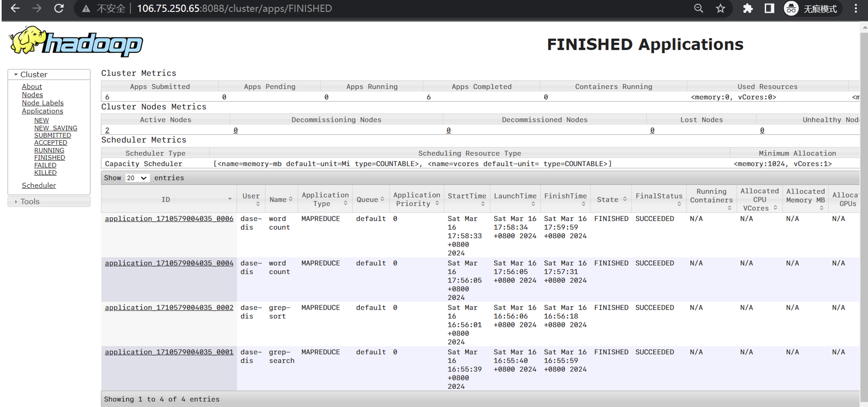Screen dimensions: 868x407
Task: Sort table by State column
Action: (611, 199)
